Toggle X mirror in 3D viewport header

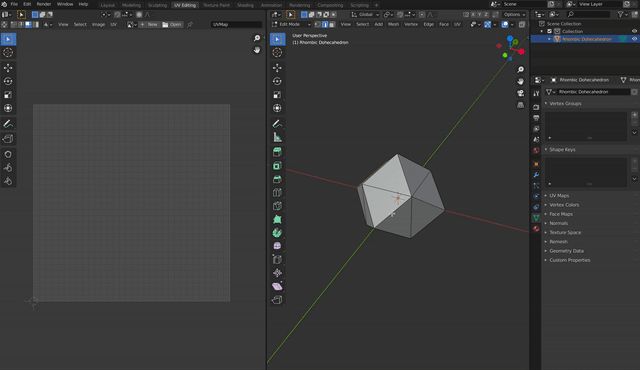pos(473,15)
